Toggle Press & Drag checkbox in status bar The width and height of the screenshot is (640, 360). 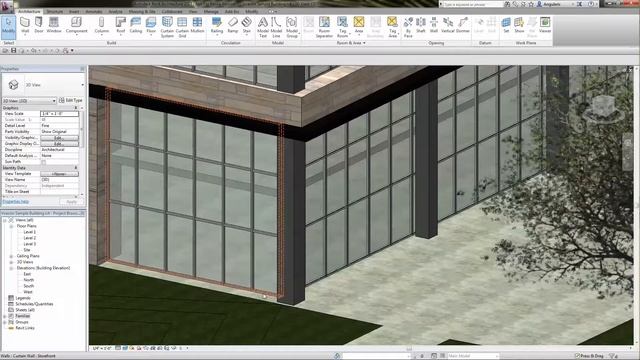577,356
